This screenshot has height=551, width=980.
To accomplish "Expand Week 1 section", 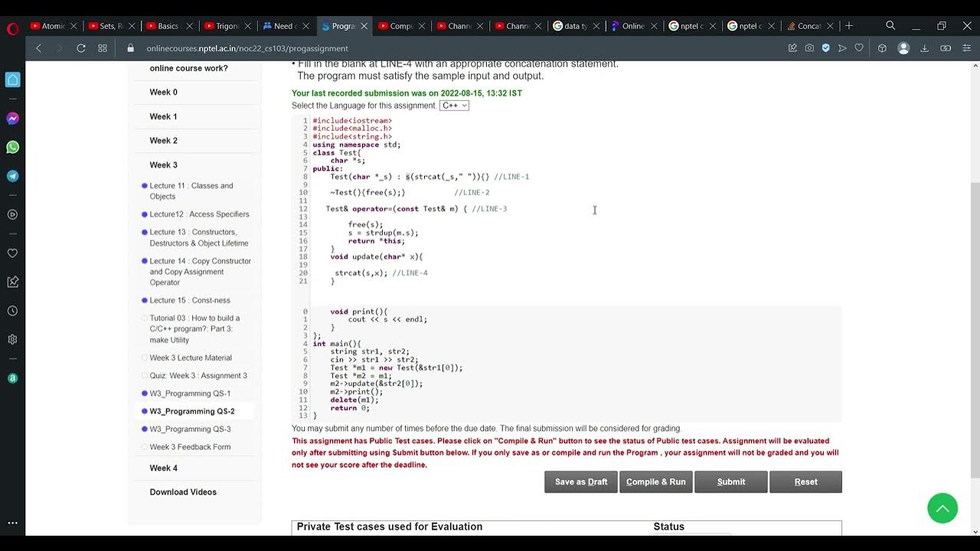I will (x=164, y=117).
